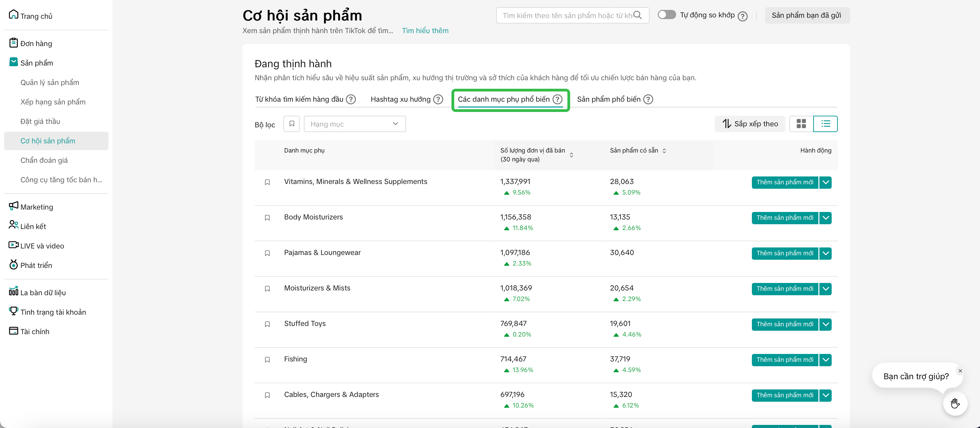Click help icon beside Hashtag xu hướng
The image size is (980, 428).
point(438,99)
